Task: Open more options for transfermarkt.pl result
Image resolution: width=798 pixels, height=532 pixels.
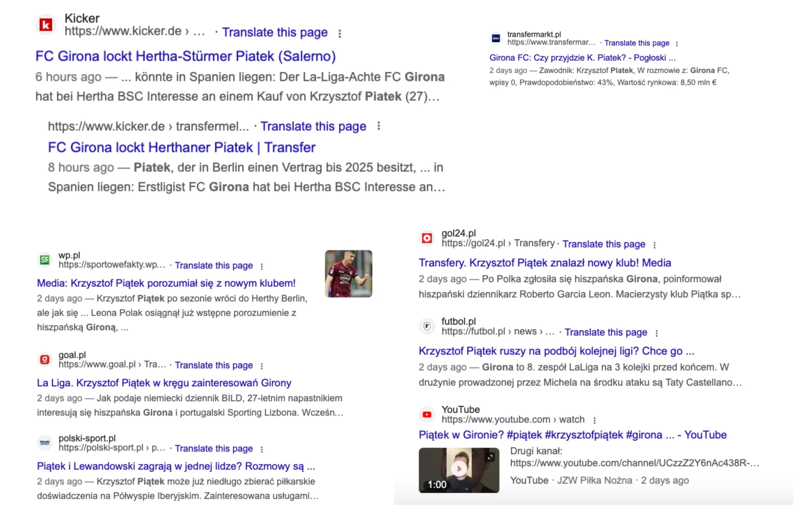Action: (677, 44)
